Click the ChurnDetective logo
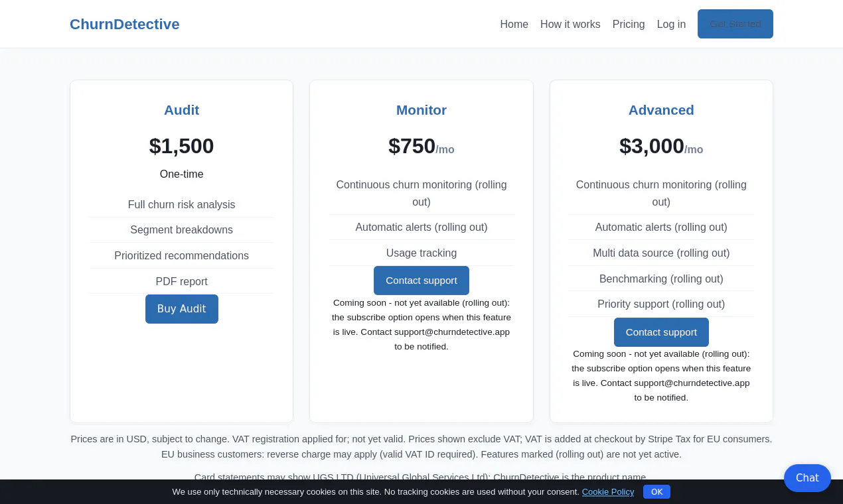The height and width of the screenshot is (504, 843). click(x=125, y=24)
